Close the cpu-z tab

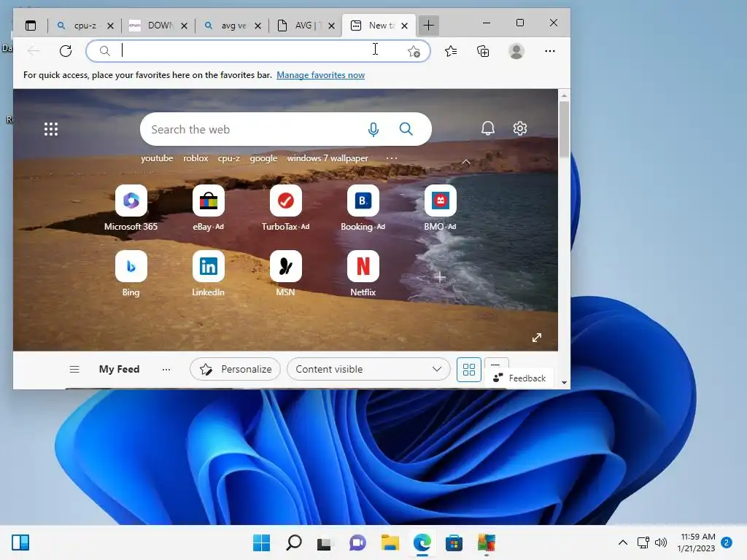[x=110, y=26]
